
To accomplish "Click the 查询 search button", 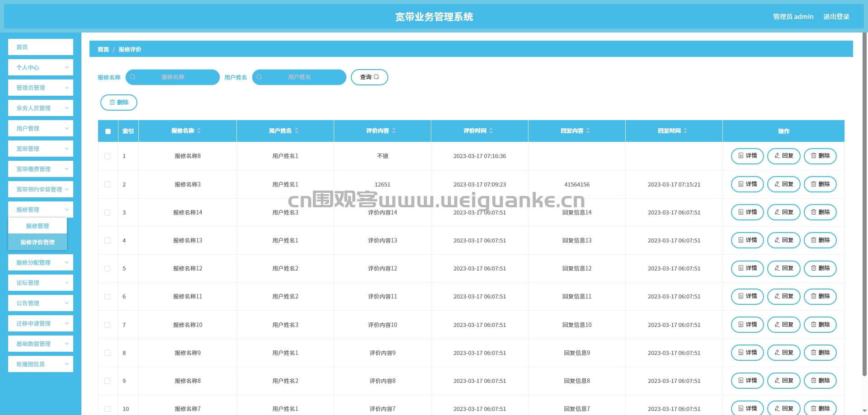I will (369, 77).
